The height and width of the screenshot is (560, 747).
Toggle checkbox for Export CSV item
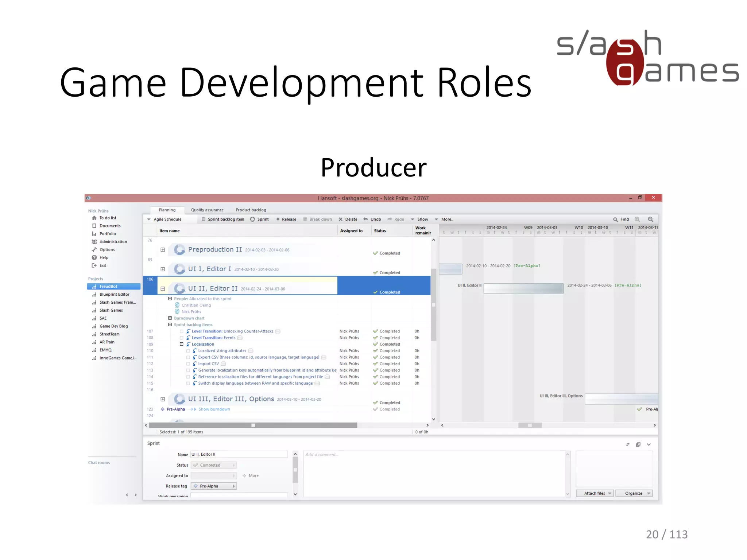(x=188, y=358)
